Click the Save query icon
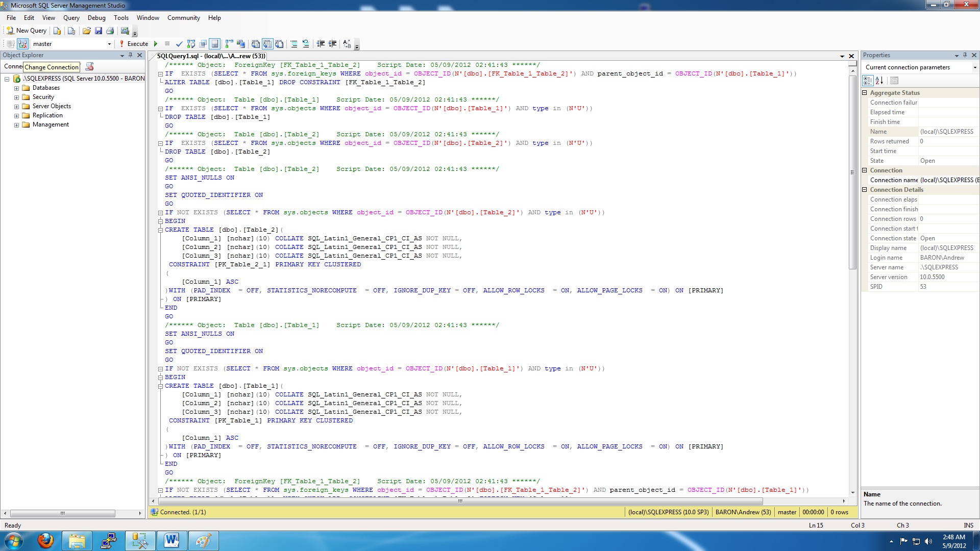This screenshot has width=980, height=551. click(x=99, y=30)
